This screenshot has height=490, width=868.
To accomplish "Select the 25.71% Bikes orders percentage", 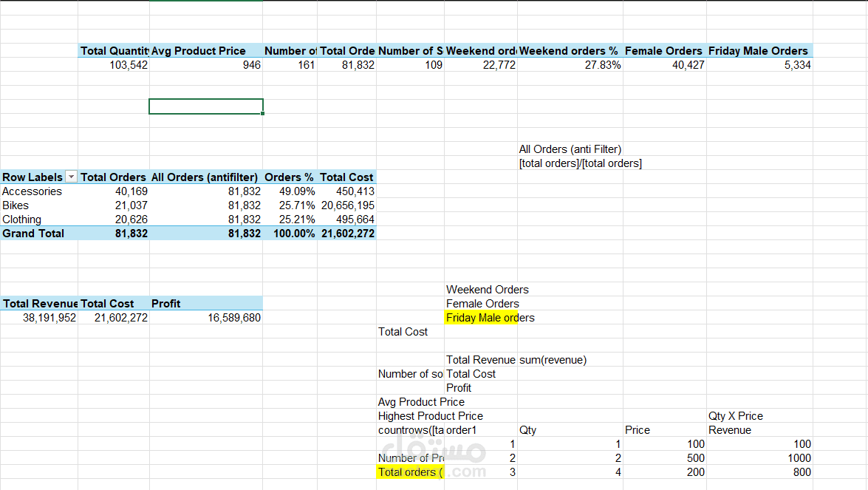I will coord(290,205).
